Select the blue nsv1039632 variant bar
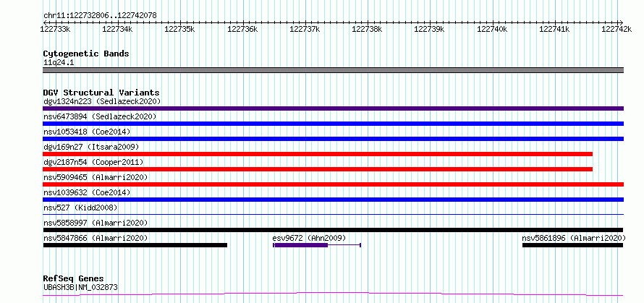 tap(333, 200)
